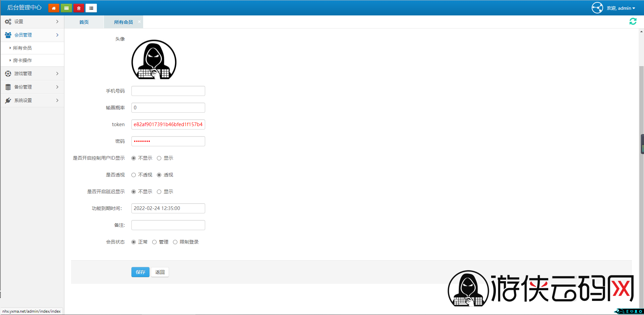Click the 后台管理中心 title

(24, 8)
